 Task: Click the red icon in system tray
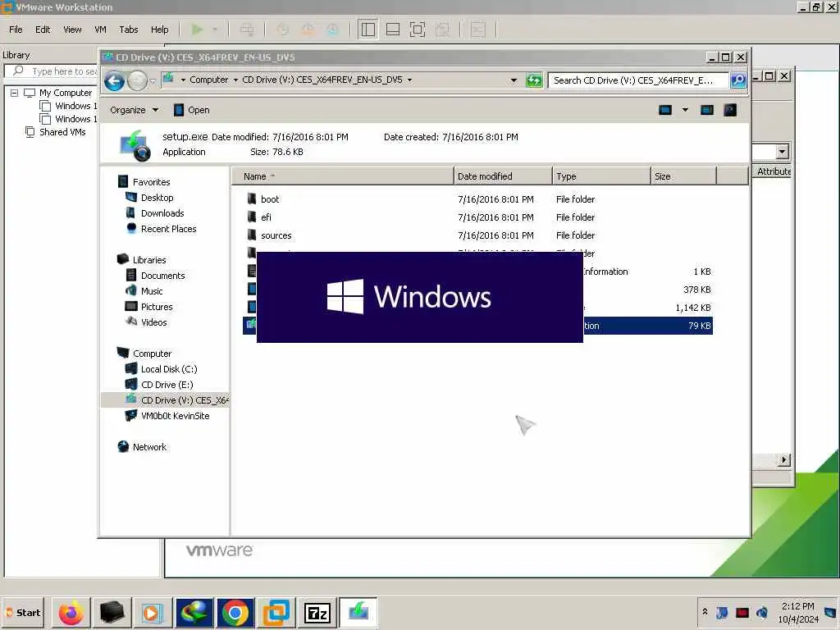742,613
